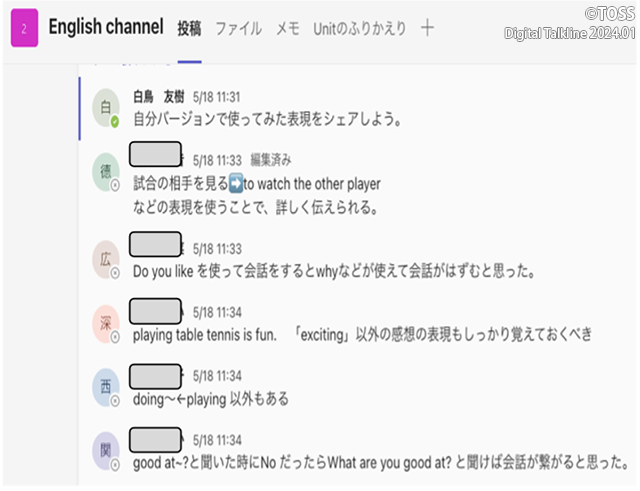Click the 広 user avatar
This screenshot has width=640, height=491.
click(104, 257)
